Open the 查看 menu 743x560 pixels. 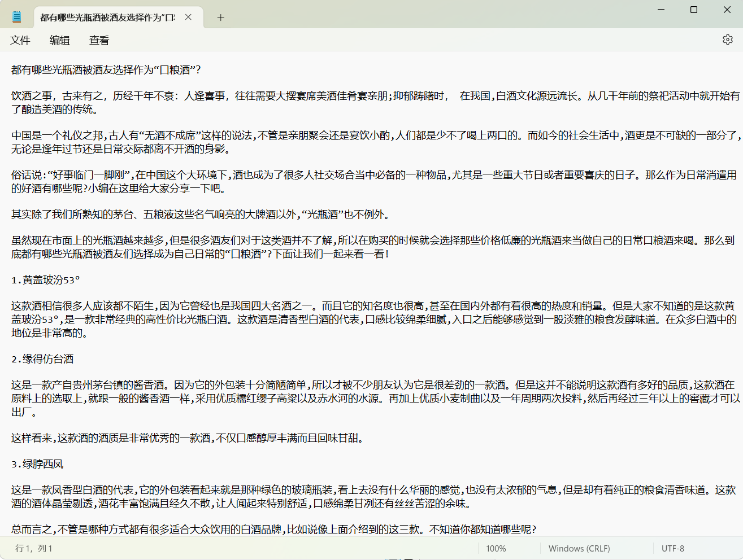[99, 40]
